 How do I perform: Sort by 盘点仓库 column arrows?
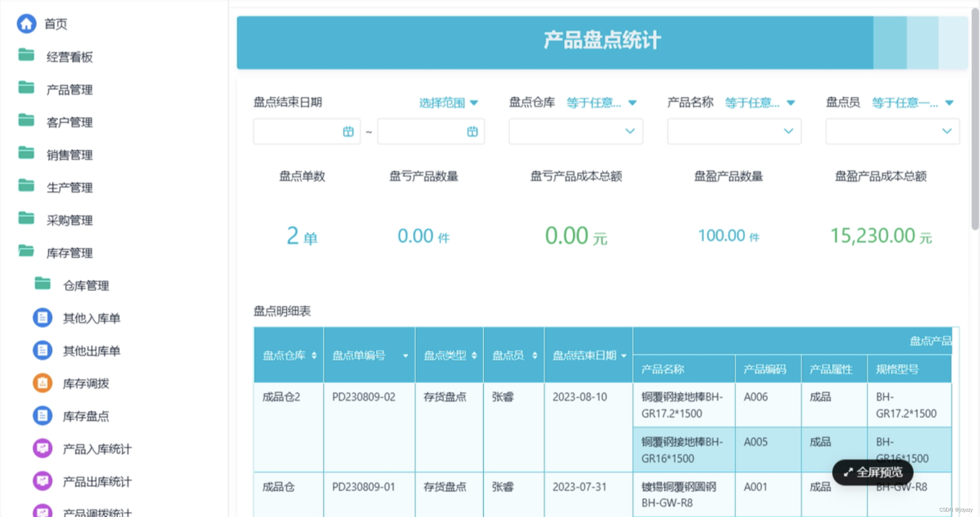point(314,356)
